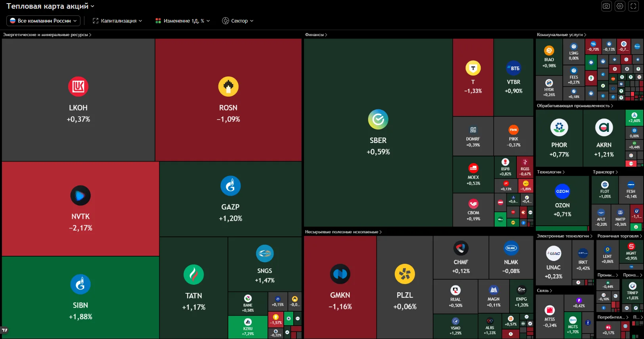This screenshot has width=644, height=339.
Task: Select the UNAC +0,23% tile
Action: pyautogui.click(x=554, y=262)
